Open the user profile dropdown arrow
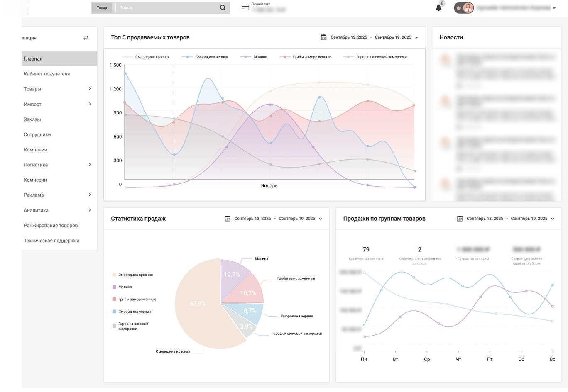The height and width of the screenshot is (392, 568). tap(554, 8)
